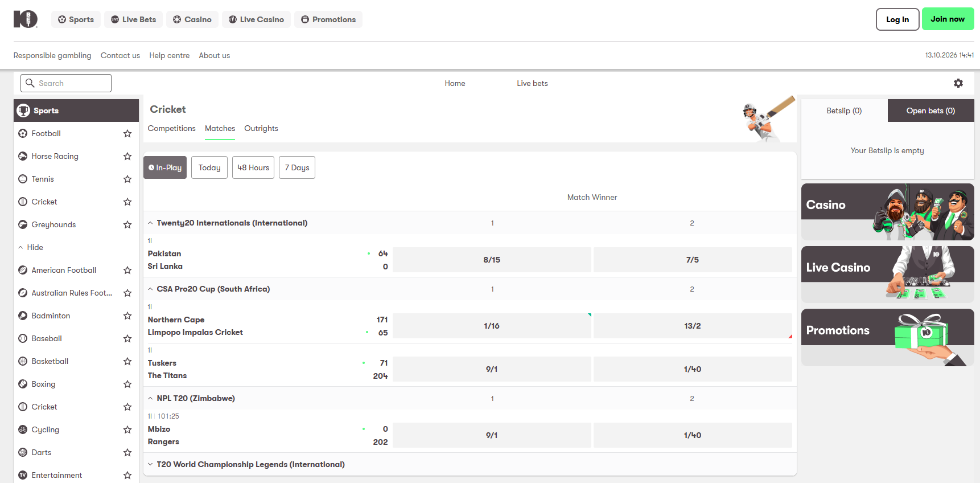This screenshot has height=483, width=980.
Task: Expand T20 World Championship Legends
Action: pos(150,465)
